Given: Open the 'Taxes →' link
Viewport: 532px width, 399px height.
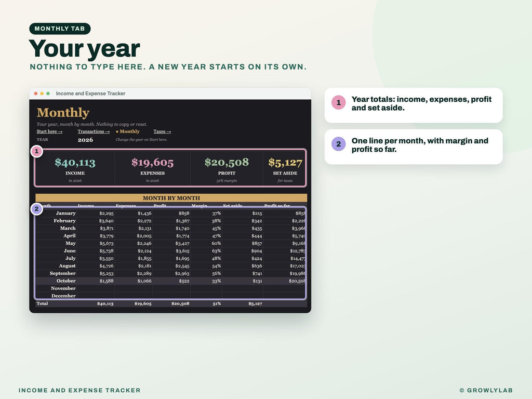Looking at the screenshot, I should pyautogui.click(x=162, y=131).
